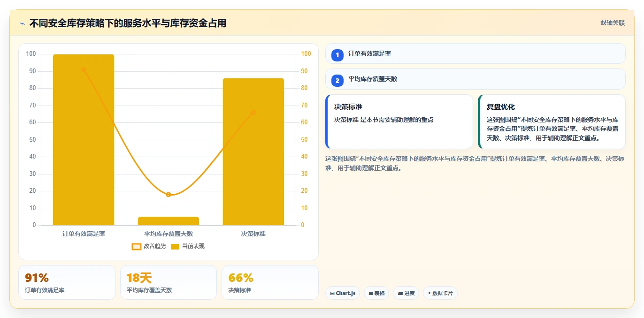This screenshot has width=644, height=318.
Task: Click the chart title 不同安全库存策略下的服务水平与库存资金占用
Action: [x=128, y=23]
